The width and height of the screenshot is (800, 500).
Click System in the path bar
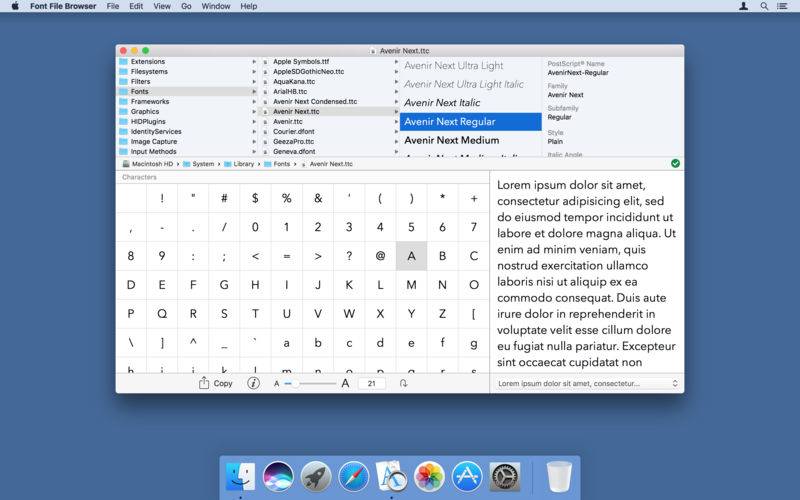203,164
